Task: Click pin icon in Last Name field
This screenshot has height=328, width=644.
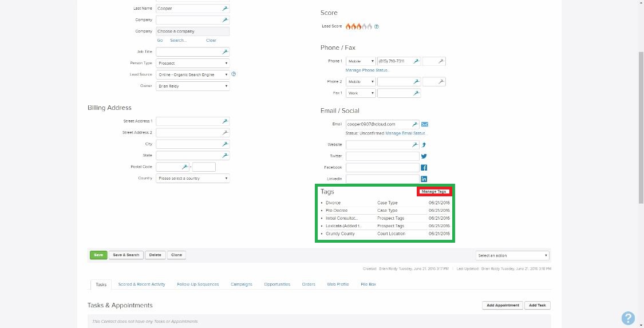Action: [225, 9]
